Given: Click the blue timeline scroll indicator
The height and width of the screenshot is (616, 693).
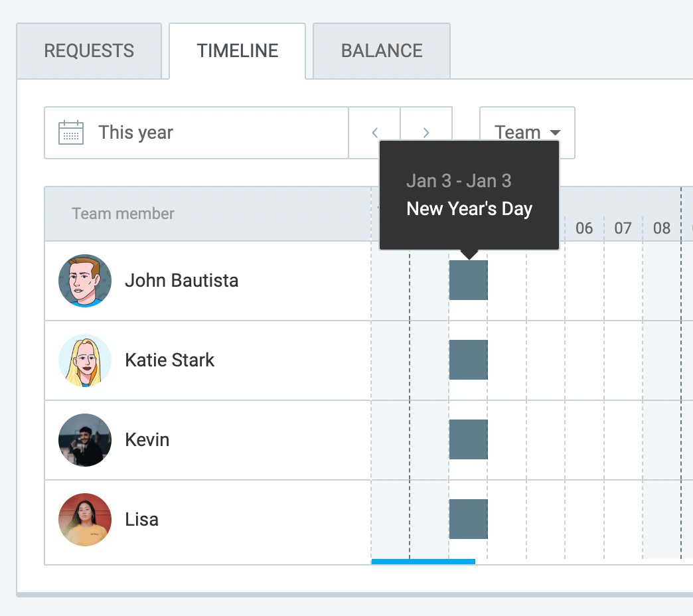Looking at the screenshot, I should (424, 562).
